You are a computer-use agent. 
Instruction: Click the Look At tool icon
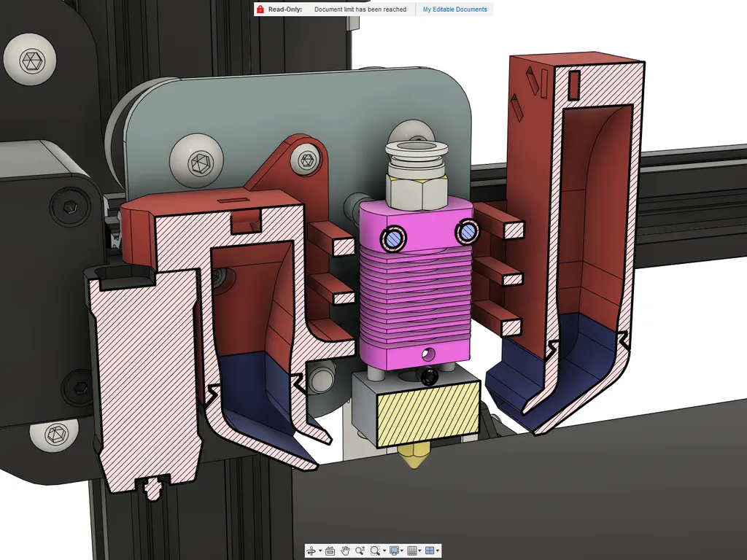click(330, 551)
